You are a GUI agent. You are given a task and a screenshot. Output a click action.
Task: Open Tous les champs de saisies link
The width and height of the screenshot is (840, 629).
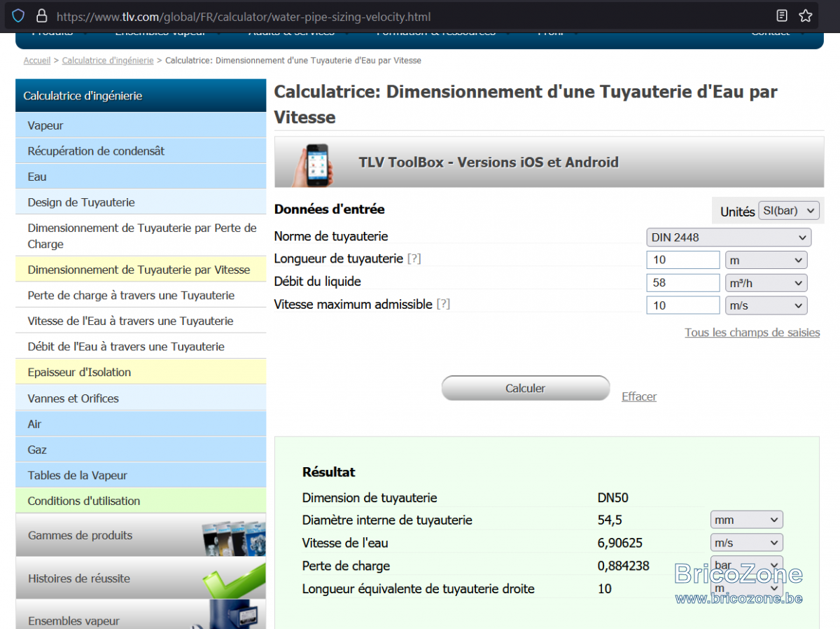click(752, 333)
